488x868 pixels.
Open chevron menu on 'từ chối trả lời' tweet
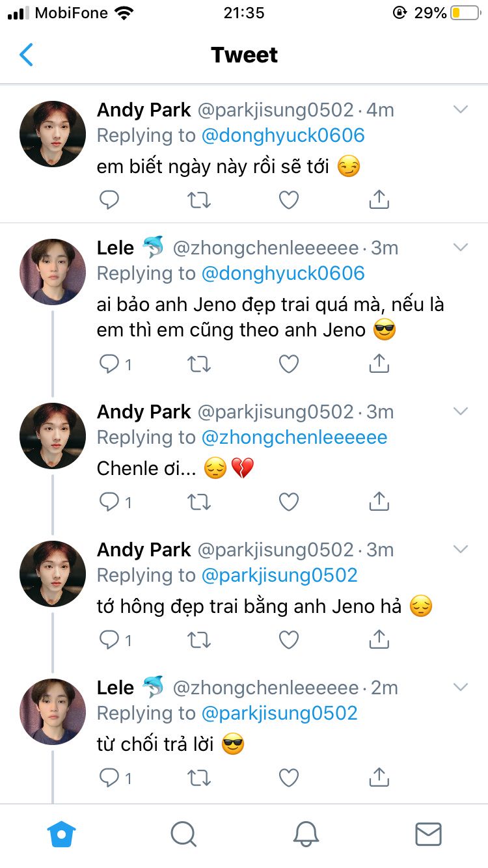461,688
